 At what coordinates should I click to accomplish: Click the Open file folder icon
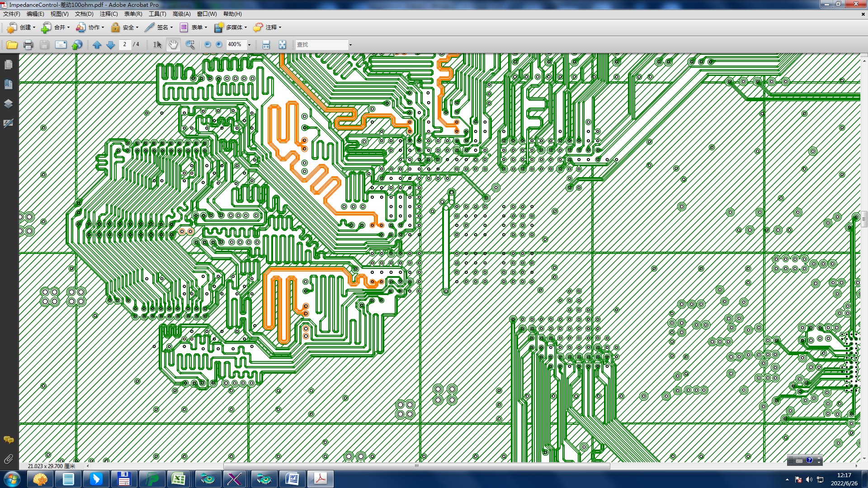click(12, 44)
